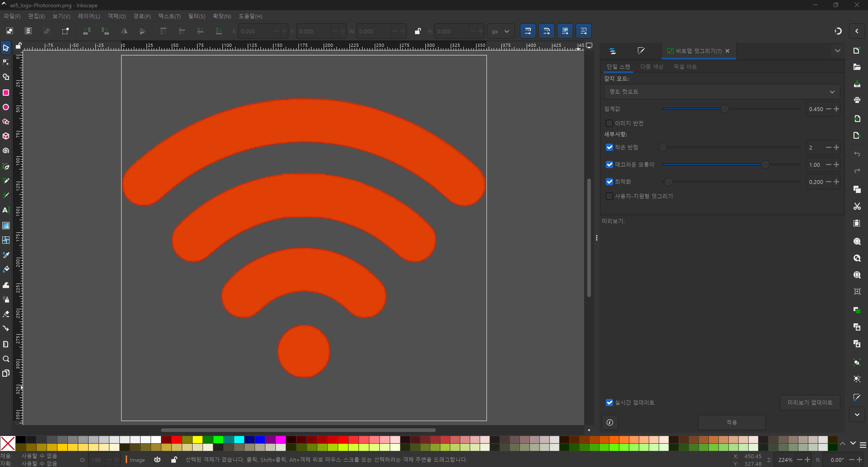Switch to the 다중 색상 tab

pyautogui.click(x=651, y=67)
